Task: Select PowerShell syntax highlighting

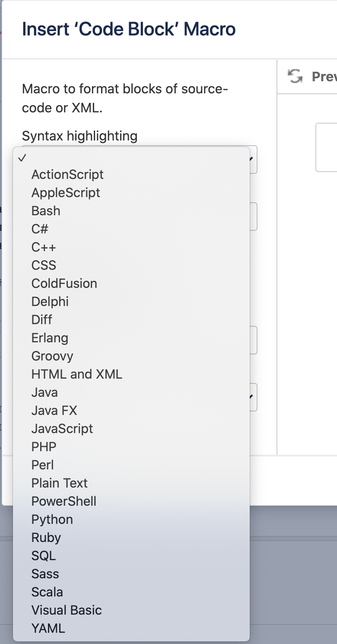Action: (x=64, y=501)
